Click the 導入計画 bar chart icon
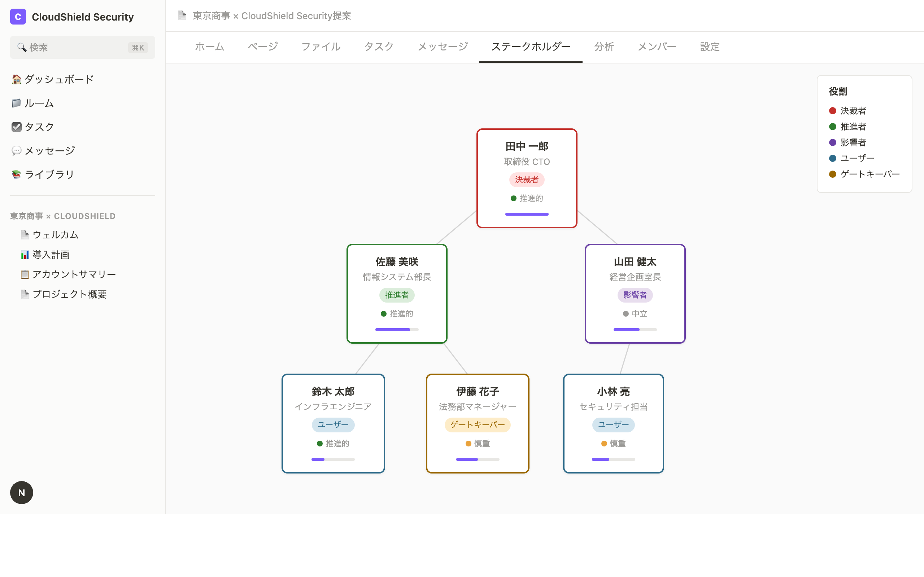The image size is (924, 577). tap(25, 255)
